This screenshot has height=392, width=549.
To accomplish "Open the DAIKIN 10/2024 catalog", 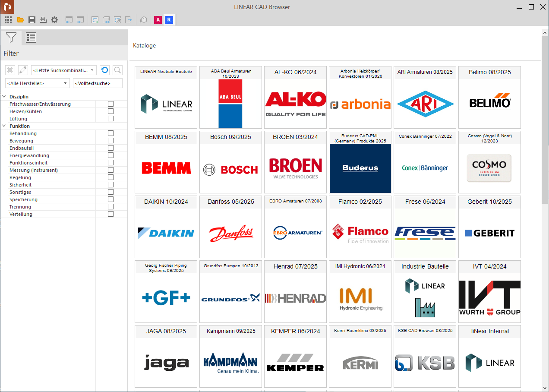I will (x=166, y=227).
